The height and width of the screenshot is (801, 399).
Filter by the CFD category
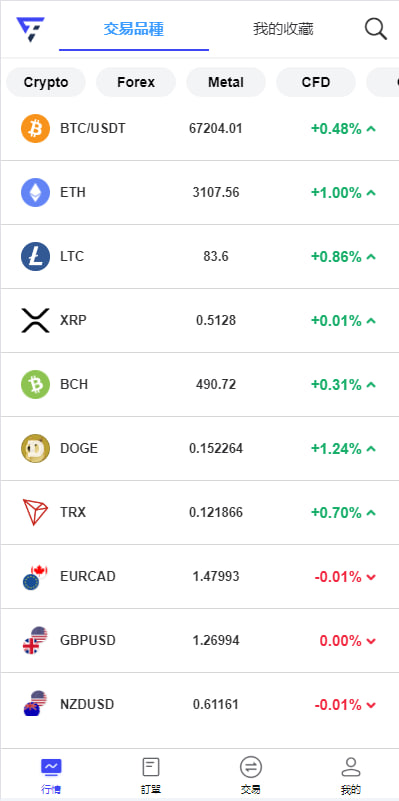[316, 82]
